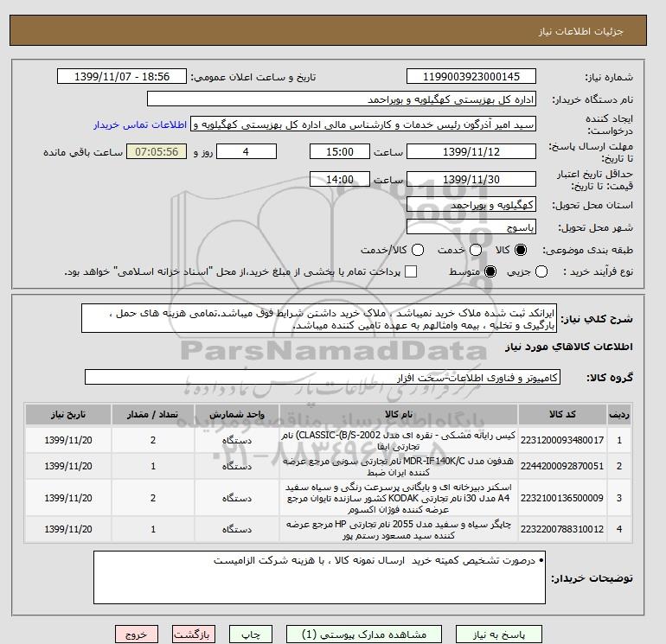The height and width of the screenshot is (644, 666).
Task: Choose the متوسط purchase type radio
Action: [x=490, y=271]
